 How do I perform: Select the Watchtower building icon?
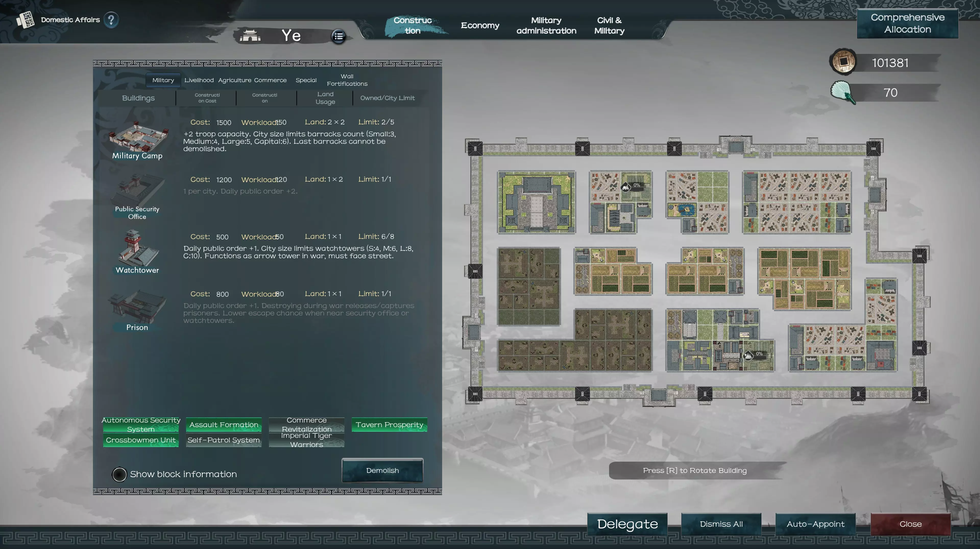pyautogui.click(x=137, y=248)
